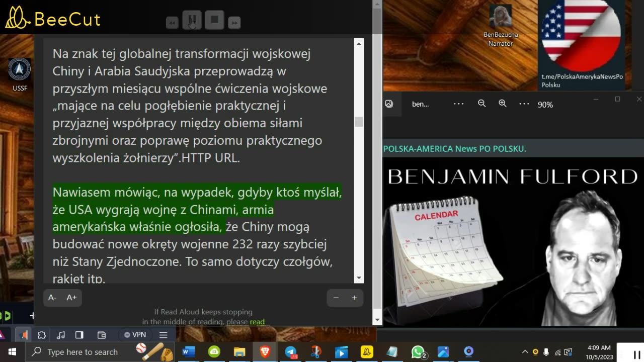This screenshot has width=644, height=362.
Task: Increase font size with the A+ button
Action: 71,298
